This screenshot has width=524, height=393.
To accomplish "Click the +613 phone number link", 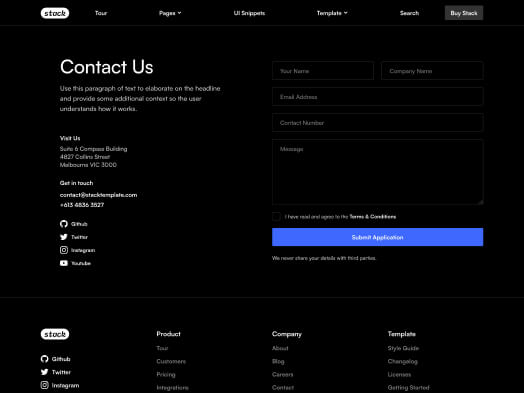I will coord(82,205).
